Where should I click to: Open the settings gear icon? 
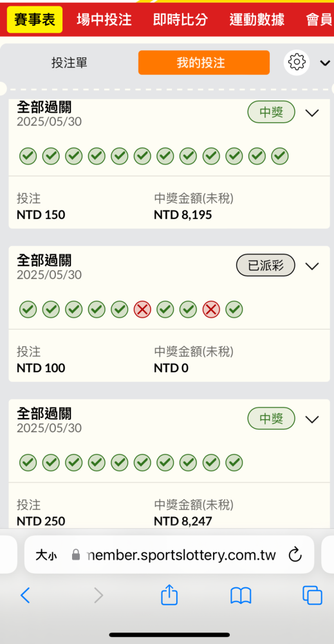click(x=297, y=62)
